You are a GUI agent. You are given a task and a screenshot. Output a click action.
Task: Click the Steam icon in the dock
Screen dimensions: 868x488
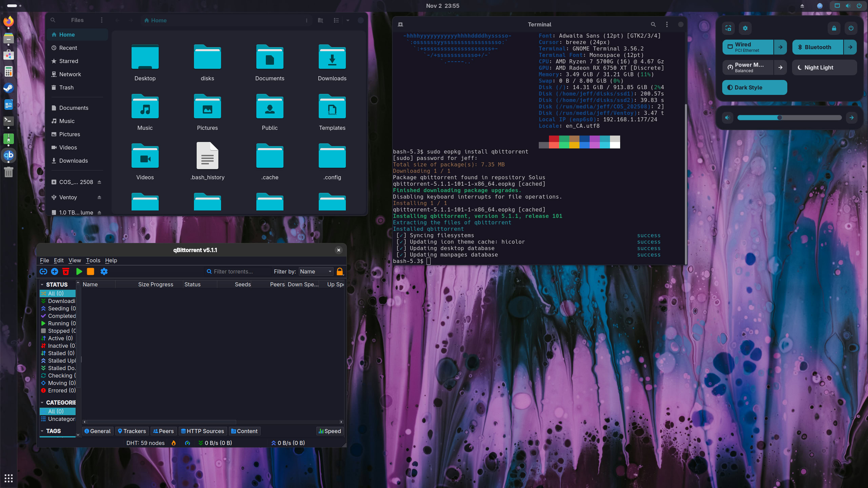[8, 88]
